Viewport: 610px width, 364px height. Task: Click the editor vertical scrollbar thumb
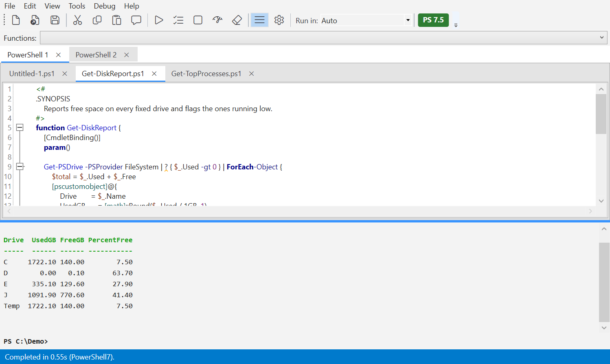pyautogui.click(x=601, y=114)
